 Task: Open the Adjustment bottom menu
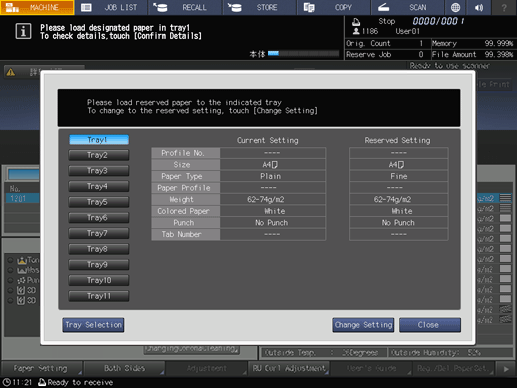click(207, 369)
